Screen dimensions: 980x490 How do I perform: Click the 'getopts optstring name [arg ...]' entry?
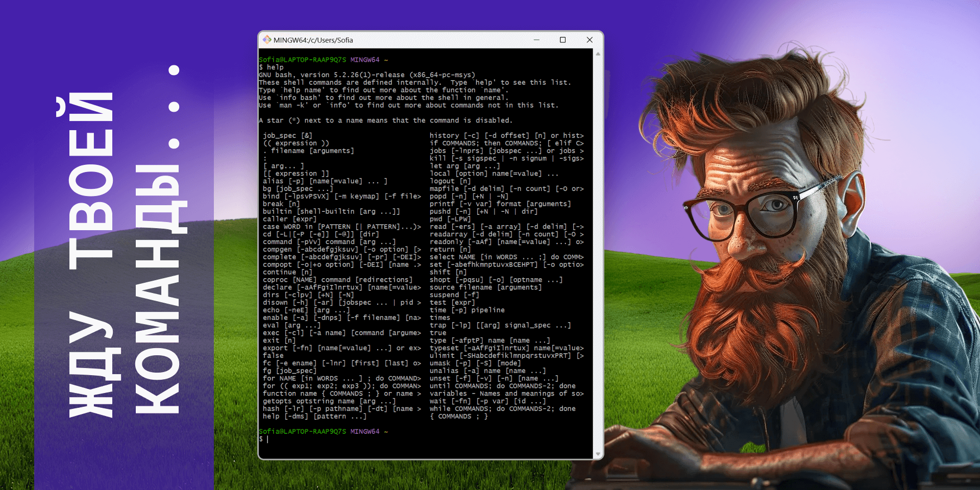(x=329, y=401)
